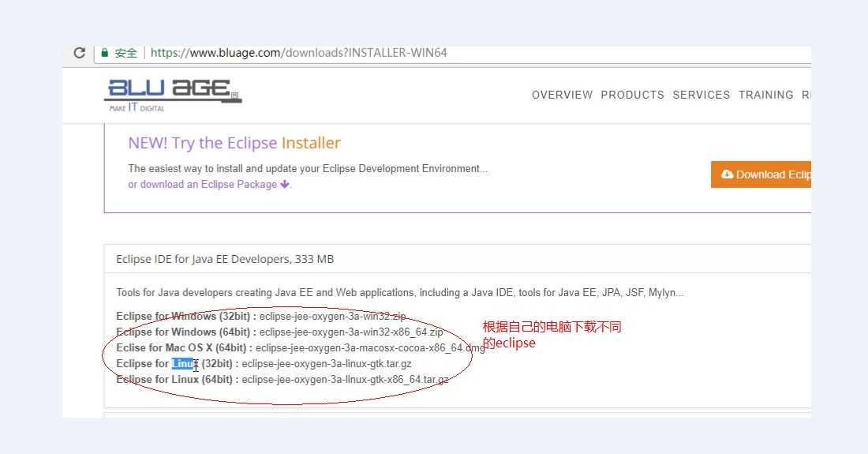Click 'Eclipse for Linux (64bit)' label
Image resolution: width=868 pixels, height=454 pixels.
177,379
